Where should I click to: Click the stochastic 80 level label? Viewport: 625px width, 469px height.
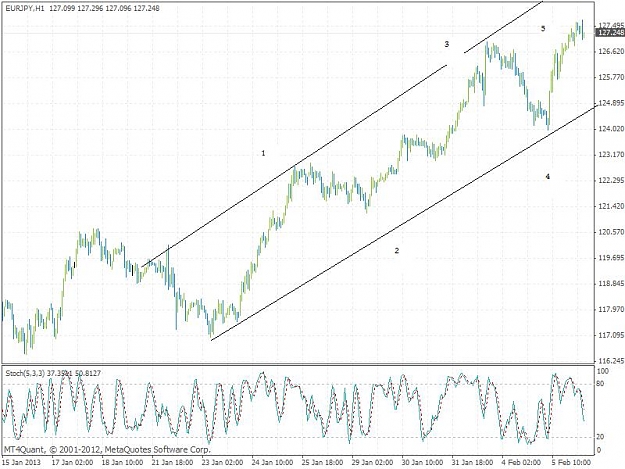pyautogui.click(x=602, y=384)
